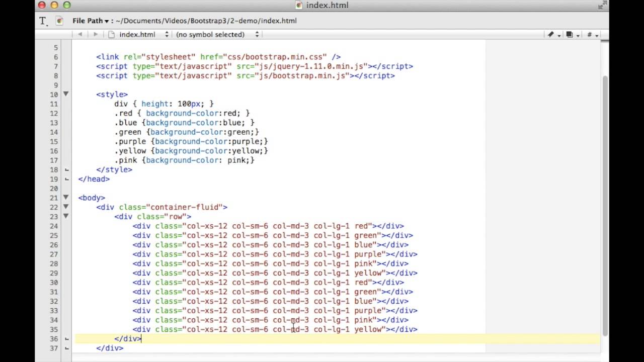Click the '.blue' selector on line 13
The width and height of the screenshot is (644, 362).
[126, 123]
